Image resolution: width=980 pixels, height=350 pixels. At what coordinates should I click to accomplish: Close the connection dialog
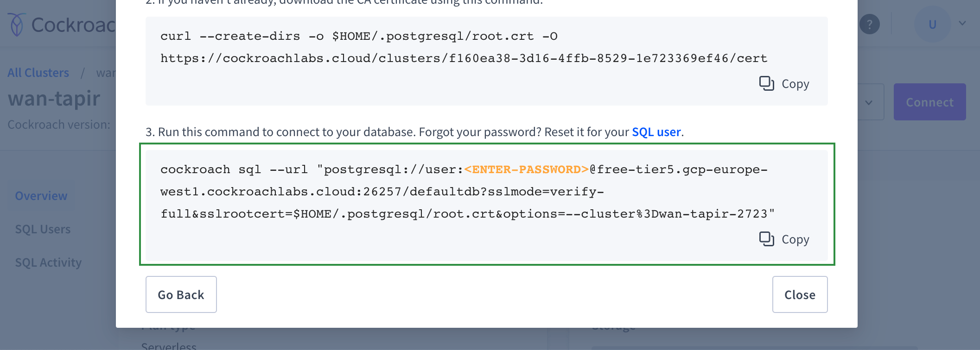[800, 294]
